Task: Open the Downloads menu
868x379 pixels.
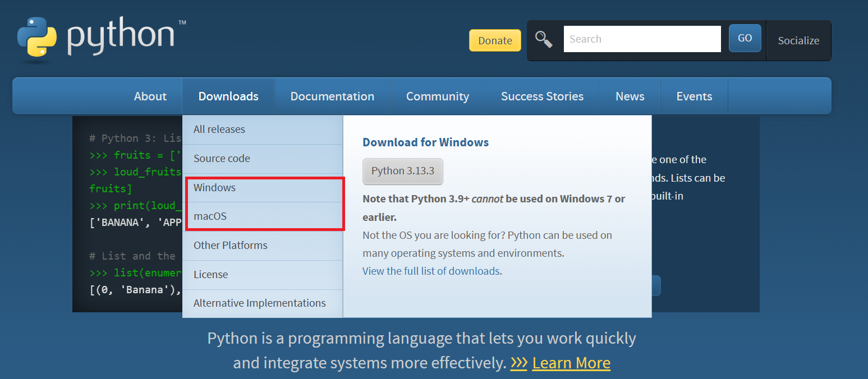Action: click(228, 96)
